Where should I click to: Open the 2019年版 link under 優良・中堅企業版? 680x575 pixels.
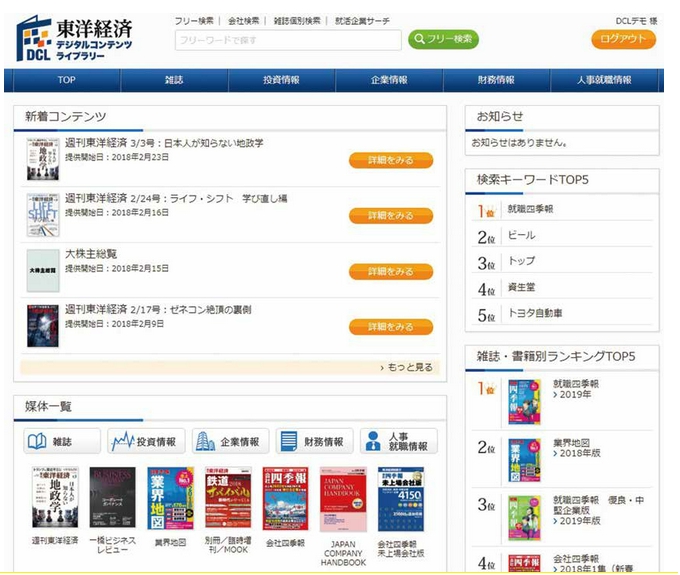[x=577, y=521]
